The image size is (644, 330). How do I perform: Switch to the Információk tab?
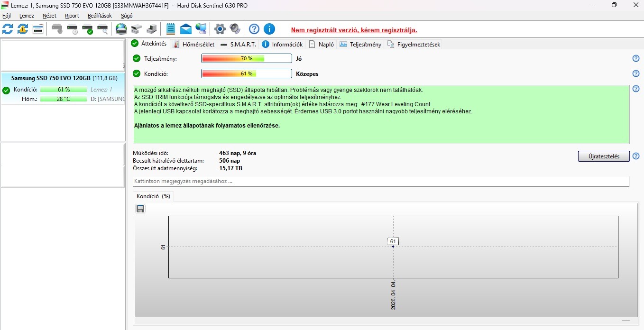[x=282, y=44]
